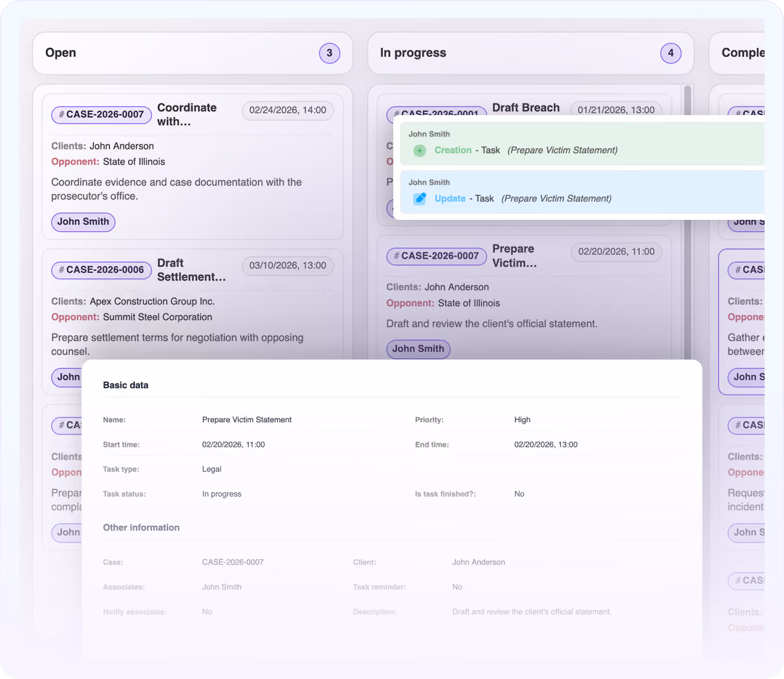The image size is (784, 679).
Task: Click the 02/24/2026, 14:00 date badge
Action: 288,111
